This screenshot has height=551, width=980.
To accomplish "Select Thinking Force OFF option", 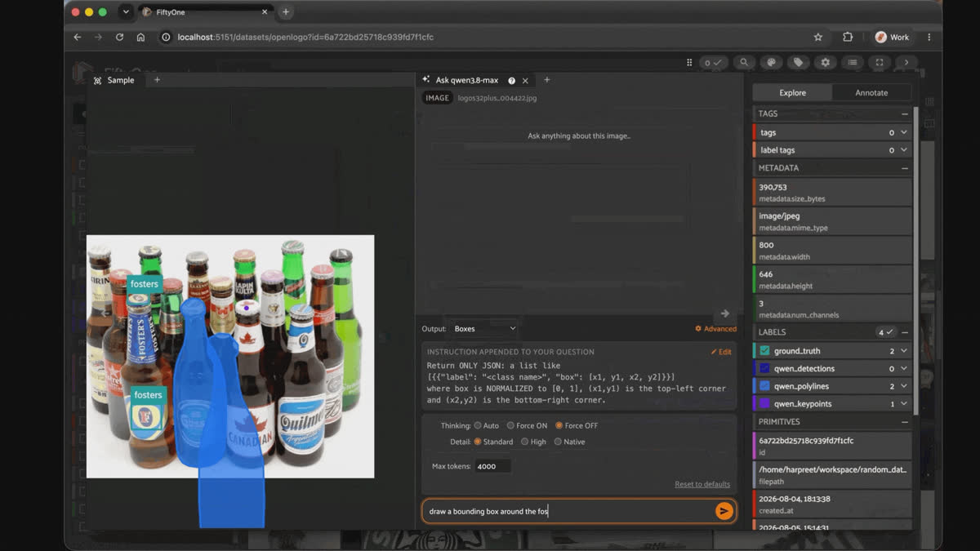I will 559,425.
